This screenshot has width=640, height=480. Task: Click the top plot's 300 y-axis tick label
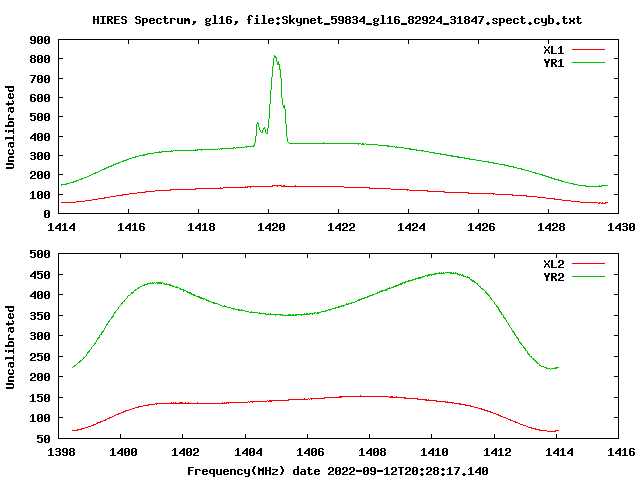[x=40, y=156]
